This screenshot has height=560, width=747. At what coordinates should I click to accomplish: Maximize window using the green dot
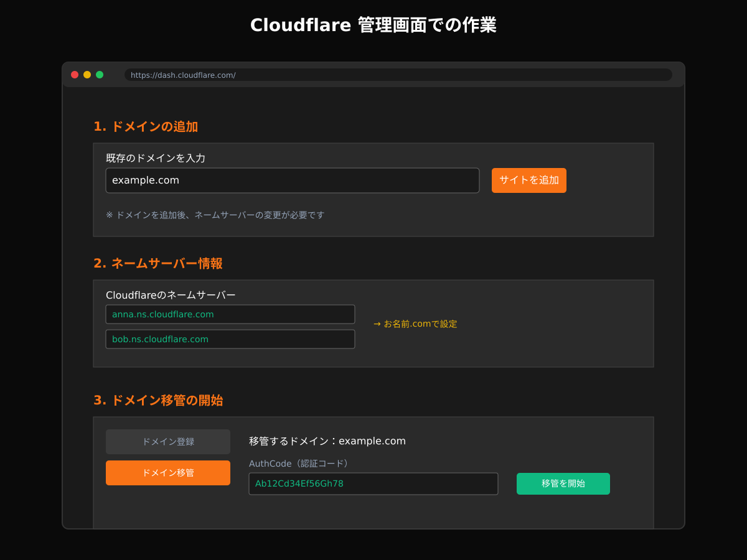100,75
